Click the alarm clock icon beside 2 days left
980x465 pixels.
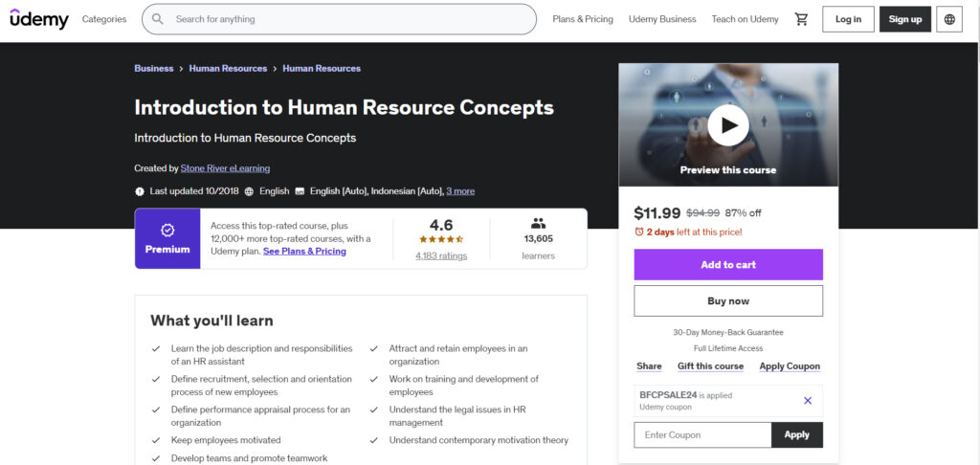click(x=638, y=232)
